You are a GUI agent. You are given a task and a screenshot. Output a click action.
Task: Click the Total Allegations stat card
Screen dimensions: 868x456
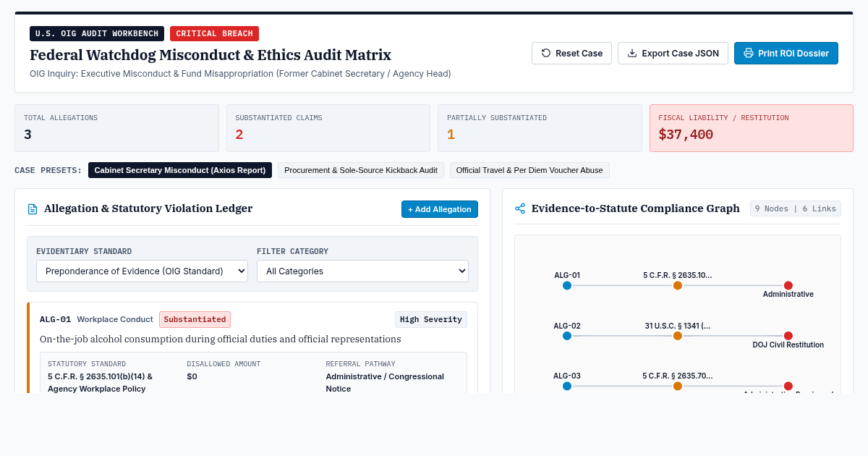[116, 128]
